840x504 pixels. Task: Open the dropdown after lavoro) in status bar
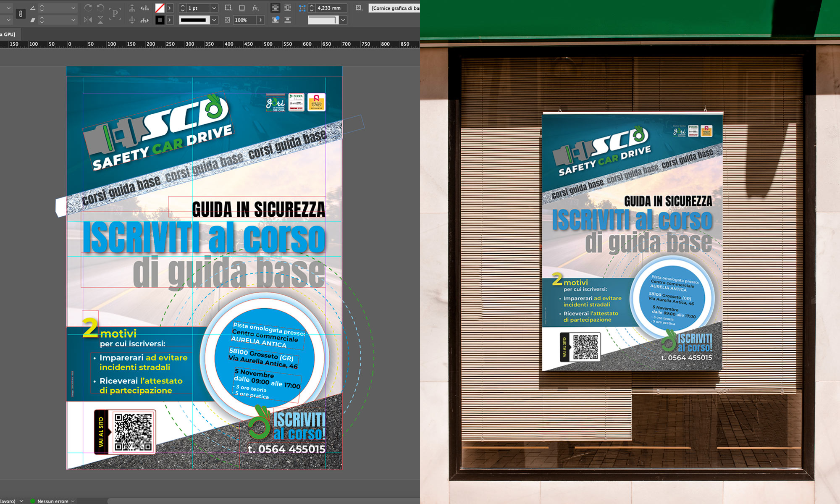pos(21,501)
